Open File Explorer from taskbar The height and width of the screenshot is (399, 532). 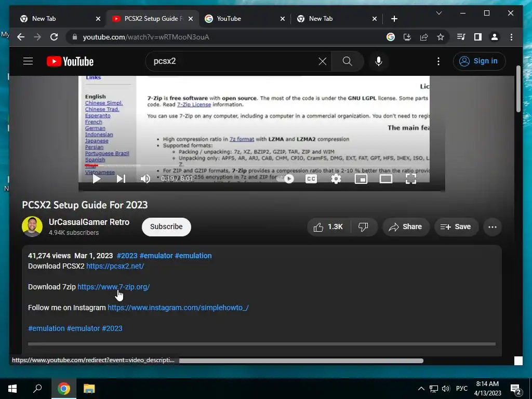pos(89,389)
